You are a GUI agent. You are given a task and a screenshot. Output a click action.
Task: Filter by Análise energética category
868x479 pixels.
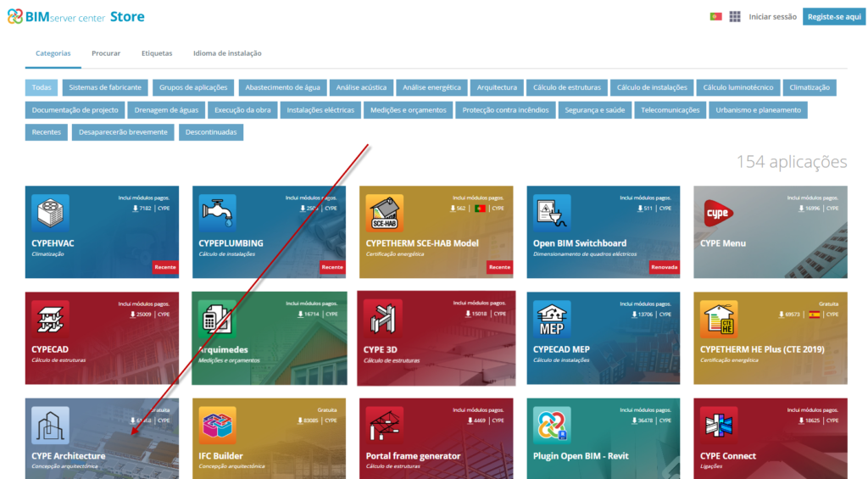(x=431, y=87)
